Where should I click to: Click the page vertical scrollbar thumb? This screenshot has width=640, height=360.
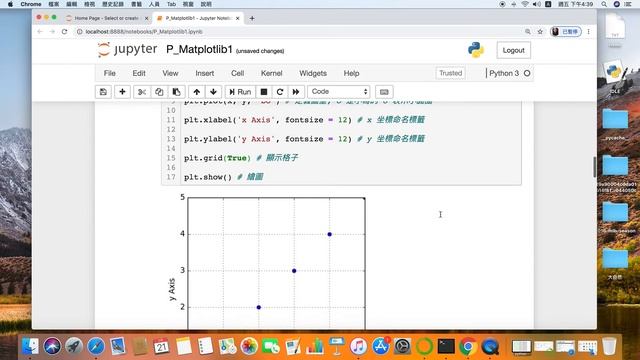coord(594,167)
